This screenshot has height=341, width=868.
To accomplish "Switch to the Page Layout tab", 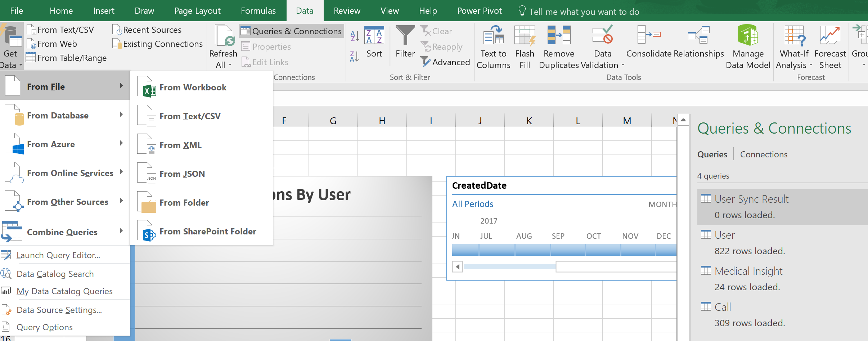I will pos(197,11).
